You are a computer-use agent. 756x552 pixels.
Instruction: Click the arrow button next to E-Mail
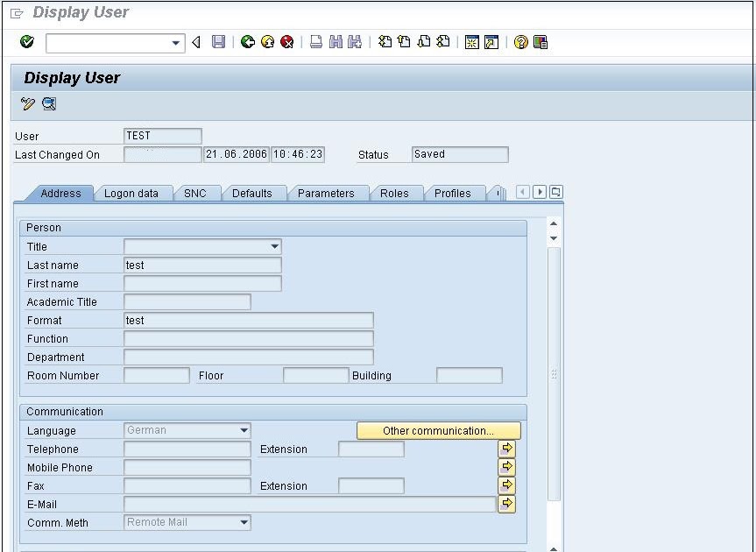(506, 504)
